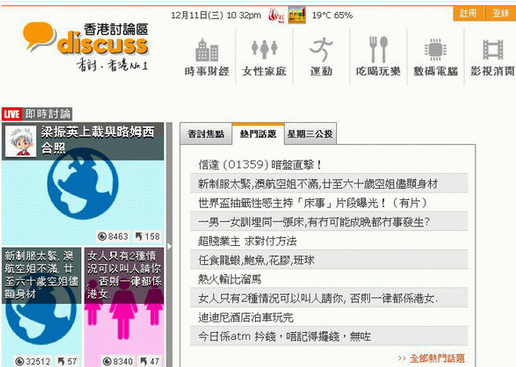Open the 女性家庭 people icon
This screenshot has height=367, width=516.
click(264, 49)
